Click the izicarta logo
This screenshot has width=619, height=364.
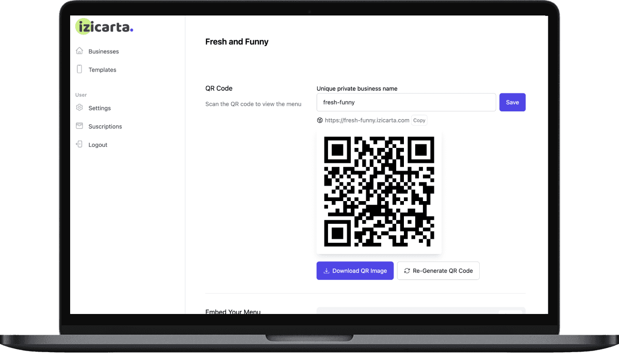click(x=105, y=27)
